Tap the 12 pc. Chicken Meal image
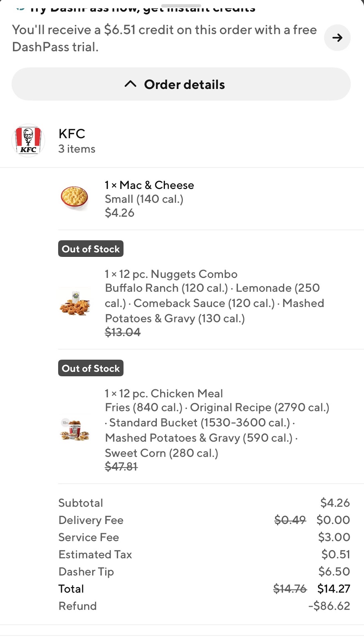The width and height of the screenshot is (364, 642). pos(75,430)
